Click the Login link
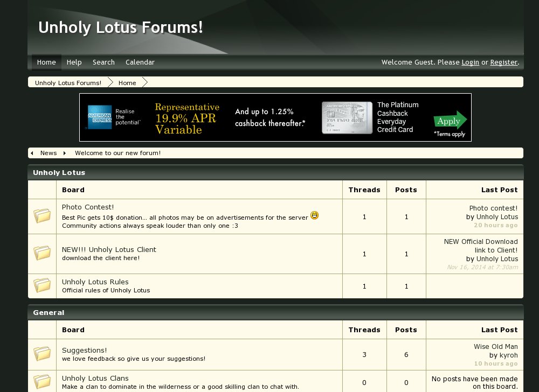539x392 pixels. click(470, 62)
